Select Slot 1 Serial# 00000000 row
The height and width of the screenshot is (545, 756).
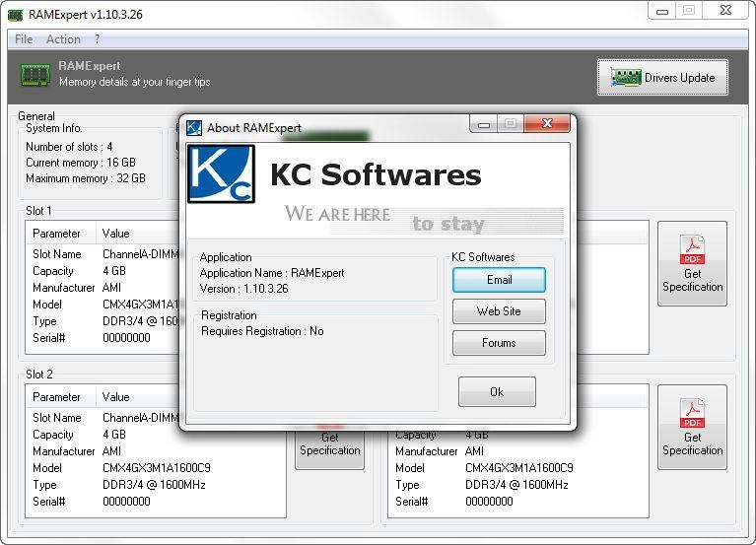click(x=103, y=338)
